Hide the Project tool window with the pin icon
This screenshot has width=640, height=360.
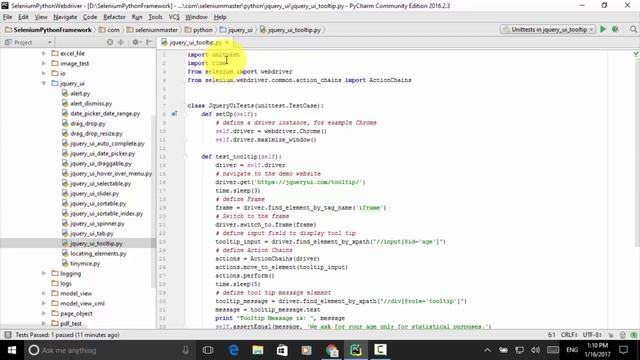click(x=149, y=42)
